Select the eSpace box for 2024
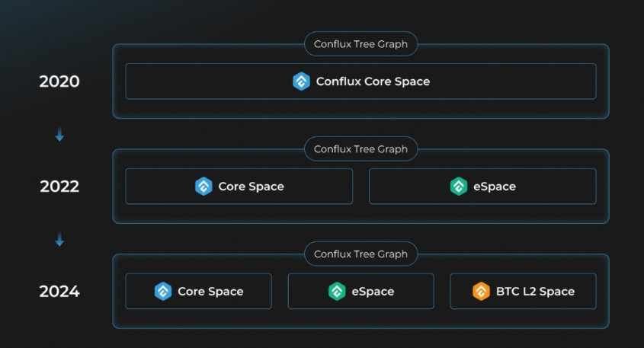This screenshot has height=348, width=644. pos(360,292)
